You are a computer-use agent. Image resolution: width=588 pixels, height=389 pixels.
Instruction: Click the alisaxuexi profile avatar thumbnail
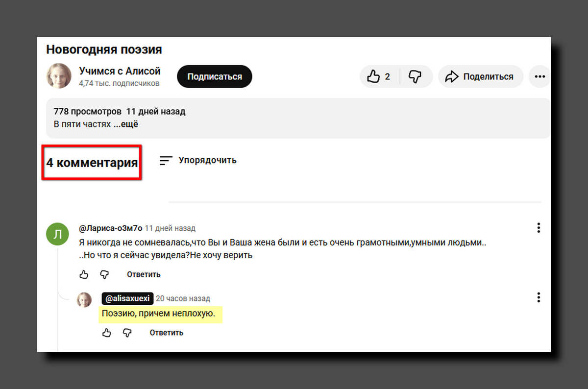click(84, 299)
